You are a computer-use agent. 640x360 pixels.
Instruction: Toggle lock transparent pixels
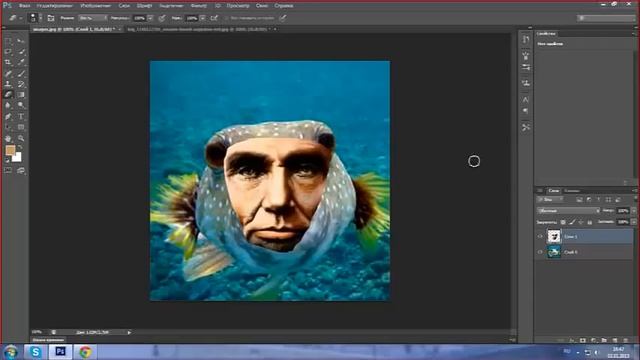click(x=563, y=222)
